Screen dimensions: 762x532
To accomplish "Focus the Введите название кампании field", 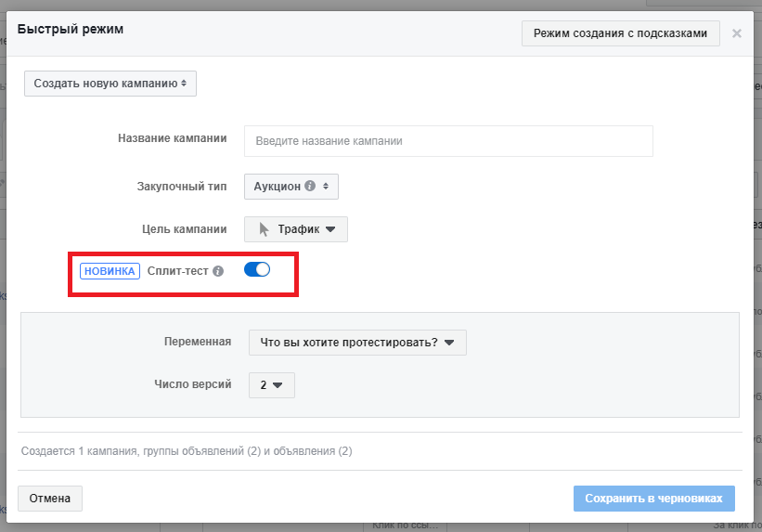I will [x=448, y=141].
